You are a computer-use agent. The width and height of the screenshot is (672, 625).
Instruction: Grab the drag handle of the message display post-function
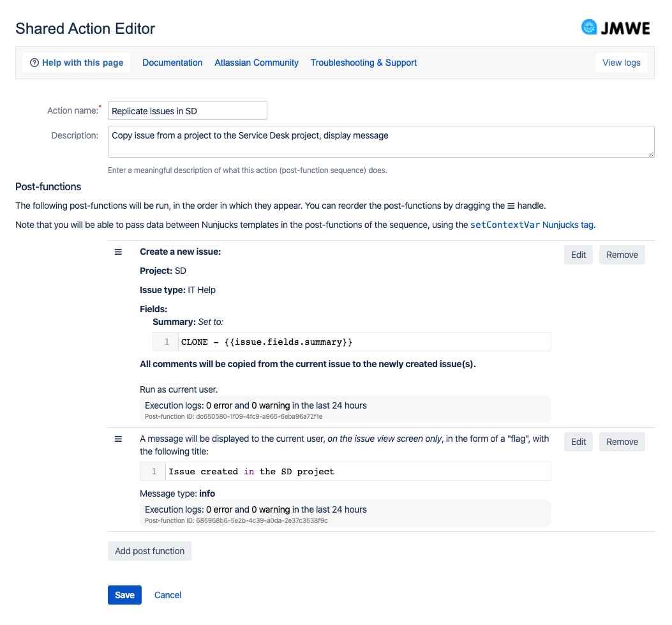tap(118, 439)
